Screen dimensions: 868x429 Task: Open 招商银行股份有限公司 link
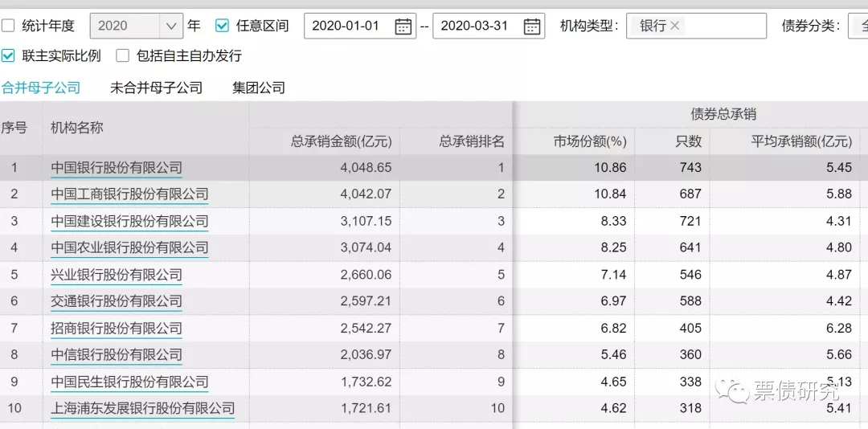click(117, 329)
